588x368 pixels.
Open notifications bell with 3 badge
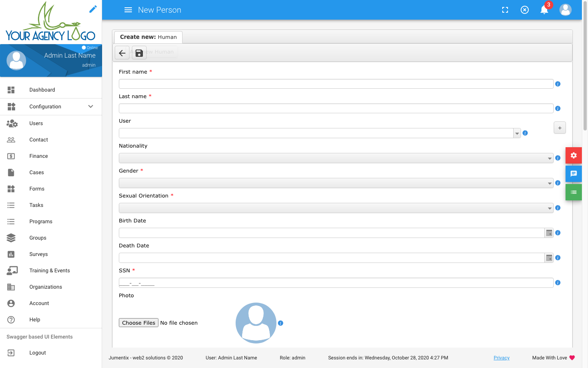pos(545,9)
